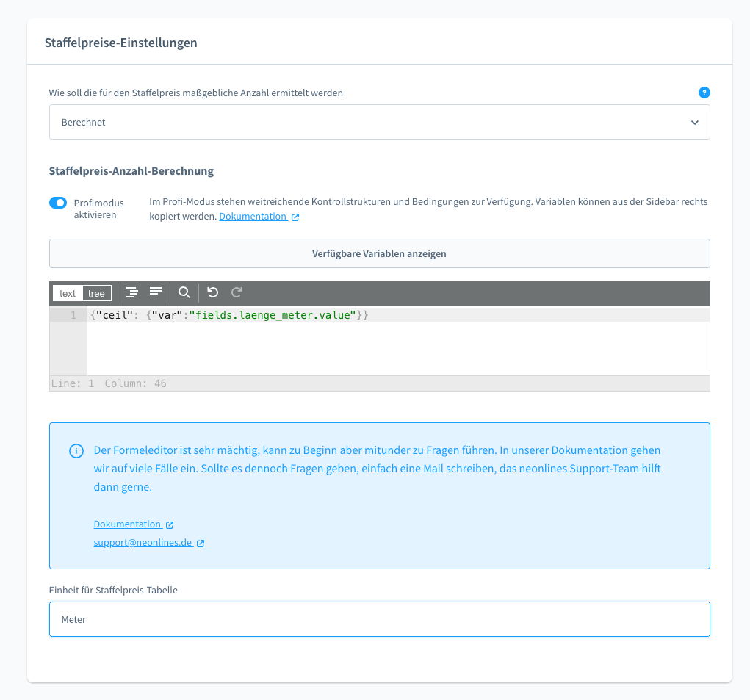Redo the last editor action
The width and height of the screenshot is (750, 700).
click(237, 292)
